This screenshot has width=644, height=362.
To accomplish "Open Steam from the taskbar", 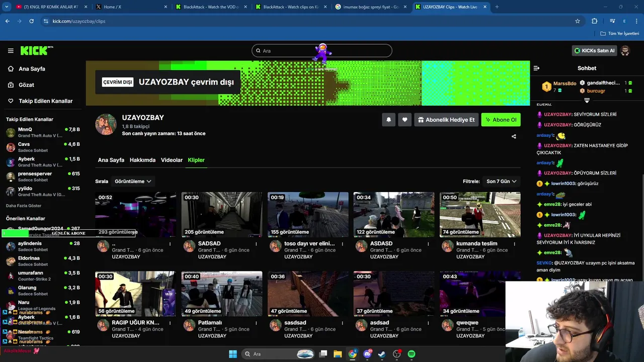I will (382, 354).
